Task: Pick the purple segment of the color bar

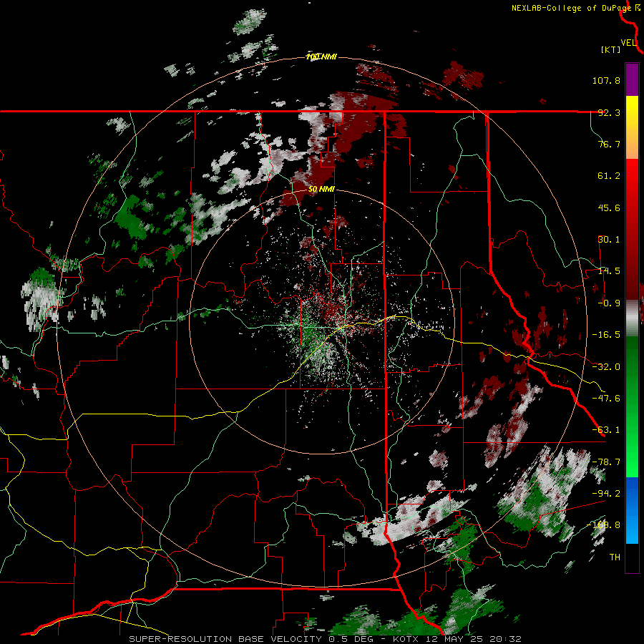Action: [x=632, y=79]
